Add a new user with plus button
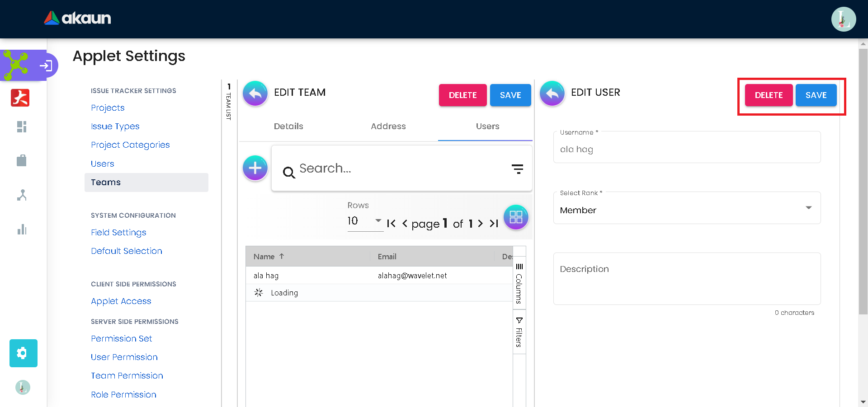The width and height of the screenshot is (868, 407). click(x=255, y=168)
